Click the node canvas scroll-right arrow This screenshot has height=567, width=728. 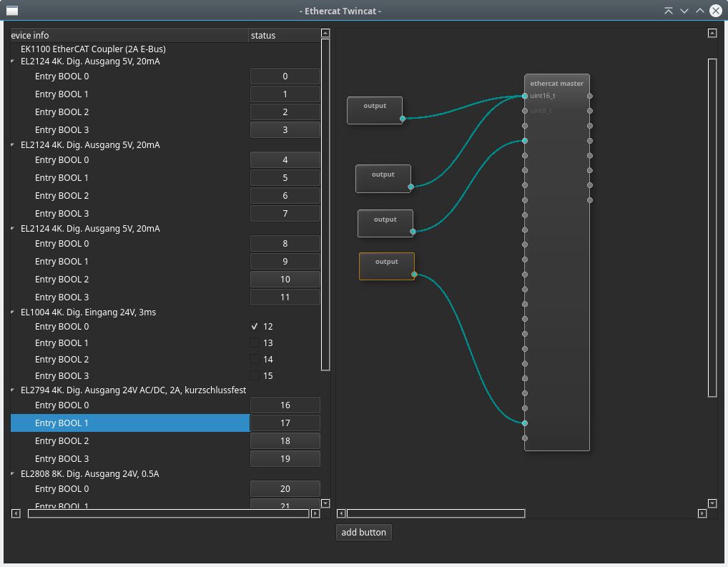click(702, 513)
